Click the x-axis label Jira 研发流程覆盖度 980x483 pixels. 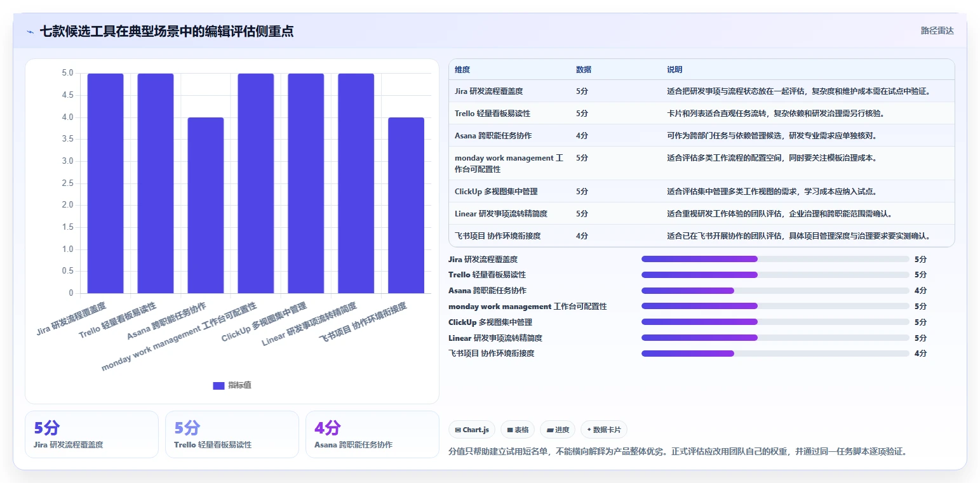(71, 318)
